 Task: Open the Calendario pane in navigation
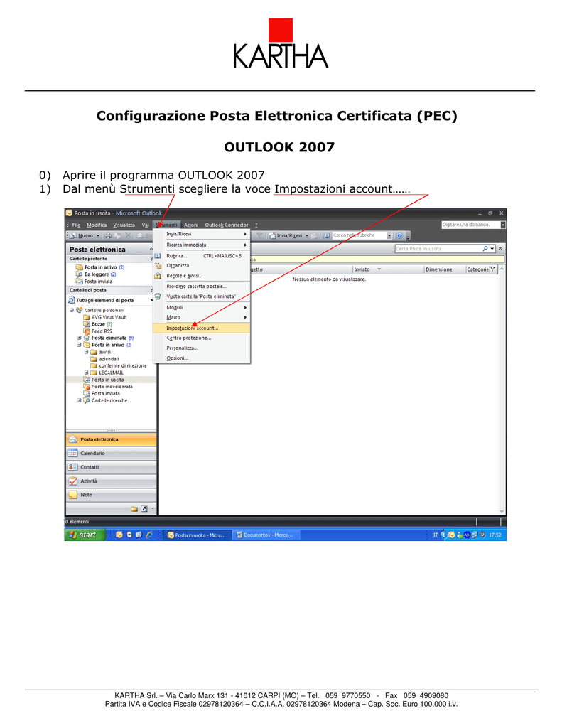111,453
